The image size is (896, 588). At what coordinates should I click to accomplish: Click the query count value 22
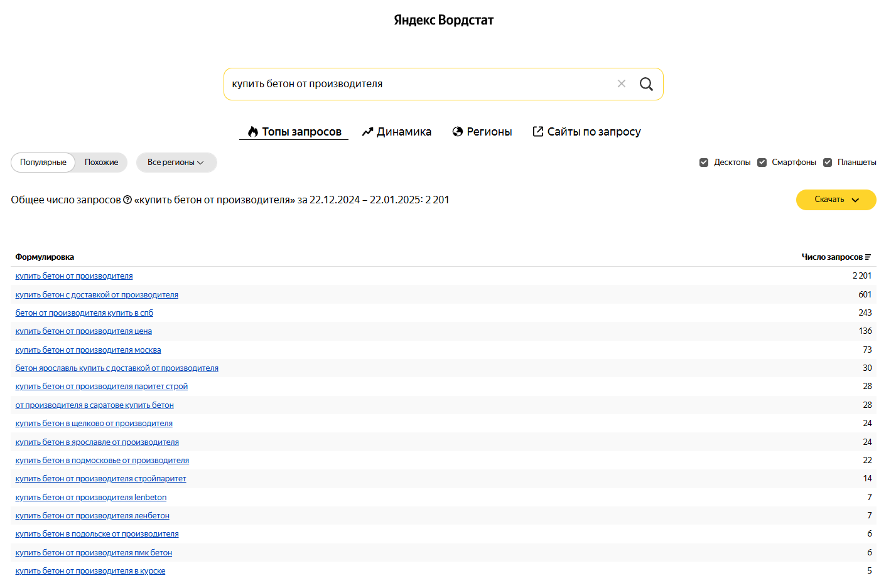[x=867, y=461]
